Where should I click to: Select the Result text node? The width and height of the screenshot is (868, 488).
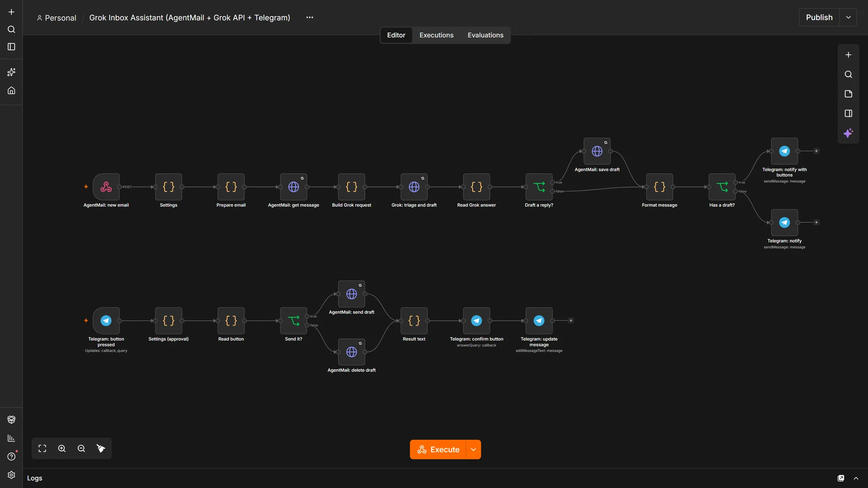[x=414, y=321]
